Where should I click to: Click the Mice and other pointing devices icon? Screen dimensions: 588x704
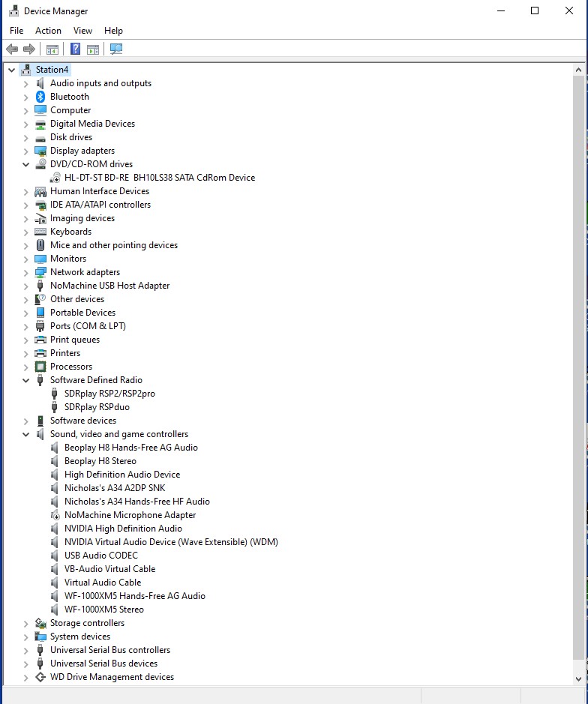tap(40, 245)
